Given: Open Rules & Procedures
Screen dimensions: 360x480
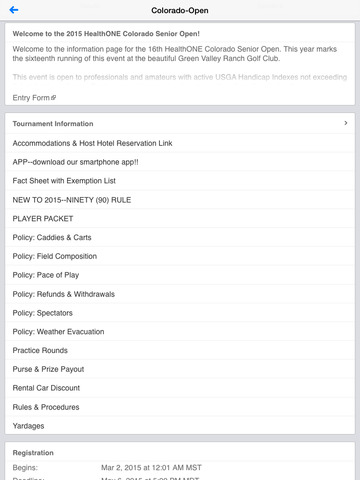Looking at the screenshot, I should pyautogui.click(x=180, y=407).
